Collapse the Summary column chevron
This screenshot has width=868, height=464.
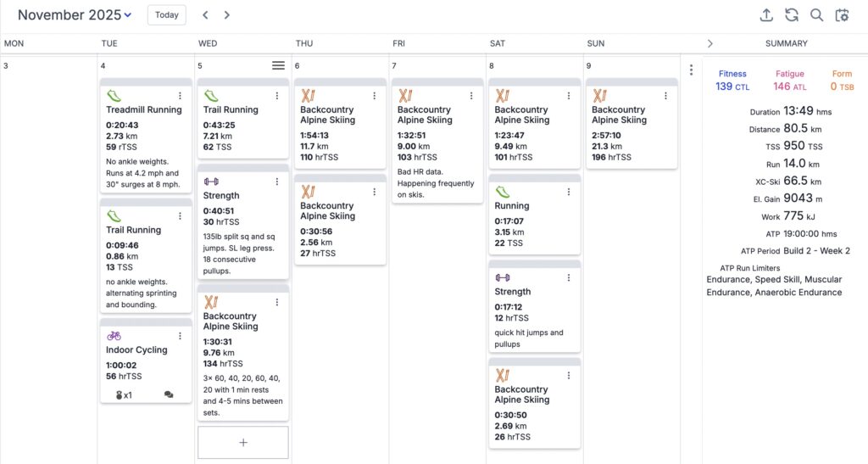tap(710, 43)
